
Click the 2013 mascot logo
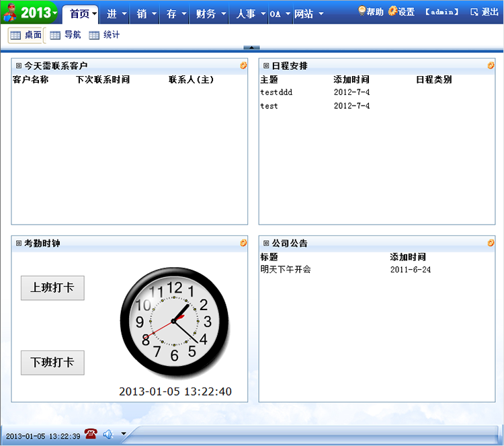pos(10,13)
